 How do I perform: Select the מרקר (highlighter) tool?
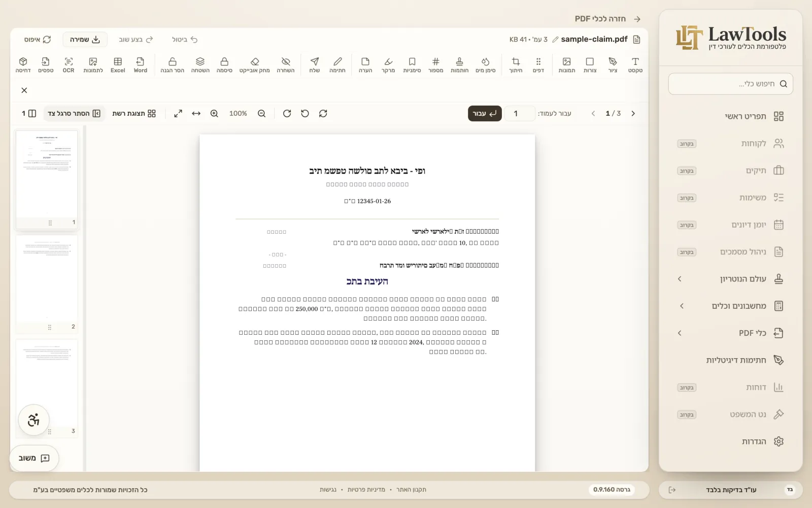click(388, 65)
